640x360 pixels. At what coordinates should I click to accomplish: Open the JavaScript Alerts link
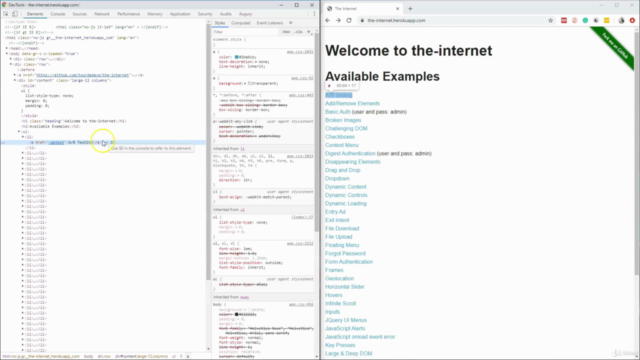pos(345,329)
